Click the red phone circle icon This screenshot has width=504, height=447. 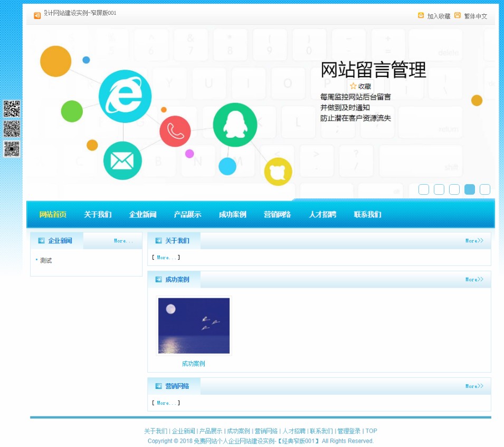point(175,131)
